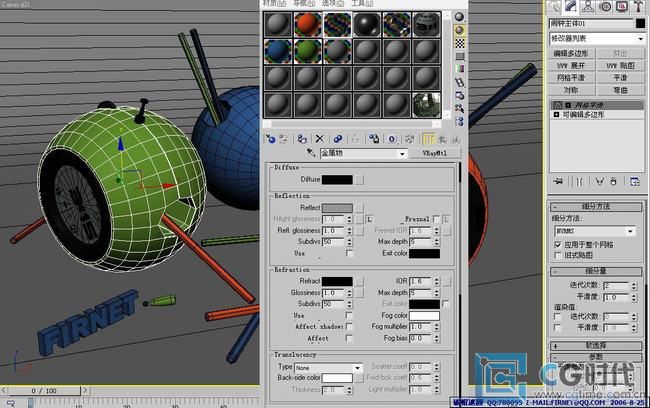Click the 编辑多边形 modifier button

coord(571,53)
